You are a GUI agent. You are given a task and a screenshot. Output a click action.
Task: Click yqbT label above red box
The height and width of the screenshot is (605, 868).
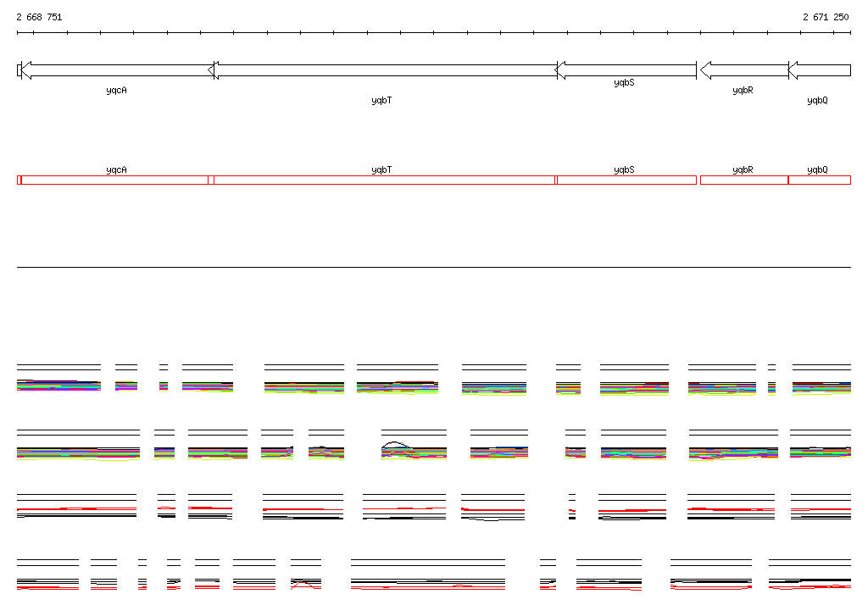[x=381, y=170]
